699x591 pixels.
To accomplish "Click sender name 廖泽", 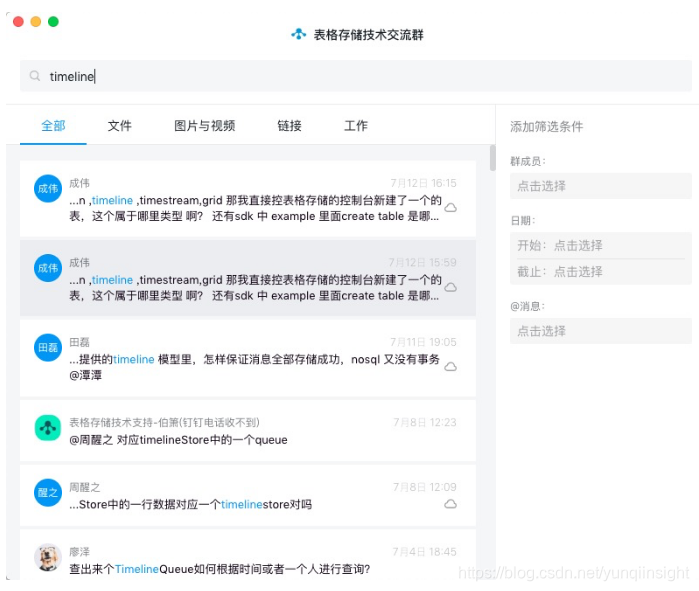I will 79,552.
